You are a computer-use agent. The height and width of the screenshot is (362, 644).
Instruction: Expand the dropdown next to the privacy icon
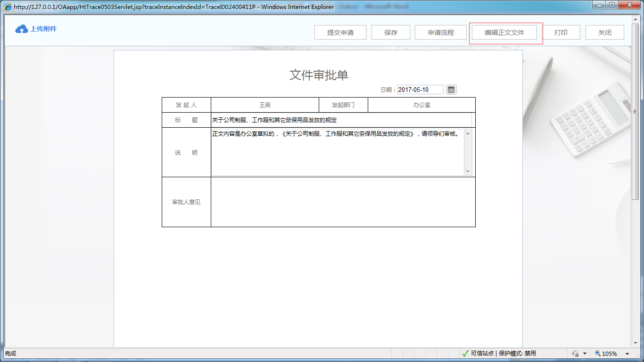[x=585, y=353]
